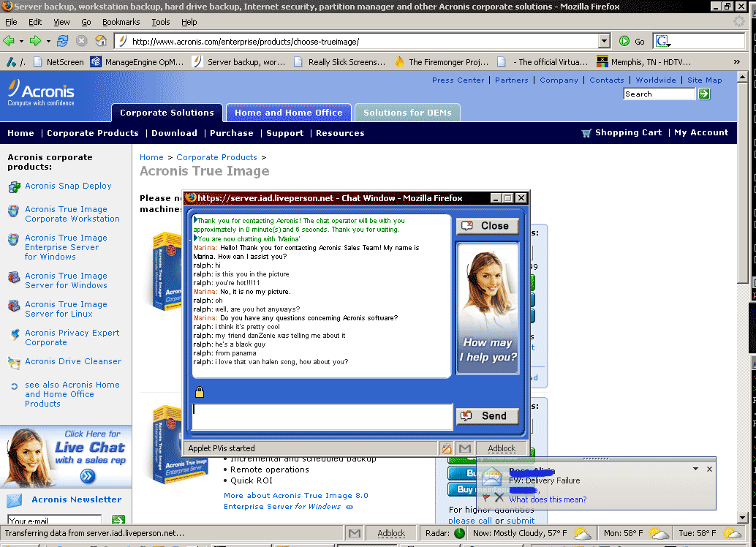
Task: Click the Shopping Cart icon
Action: click(x=586, y=133)
